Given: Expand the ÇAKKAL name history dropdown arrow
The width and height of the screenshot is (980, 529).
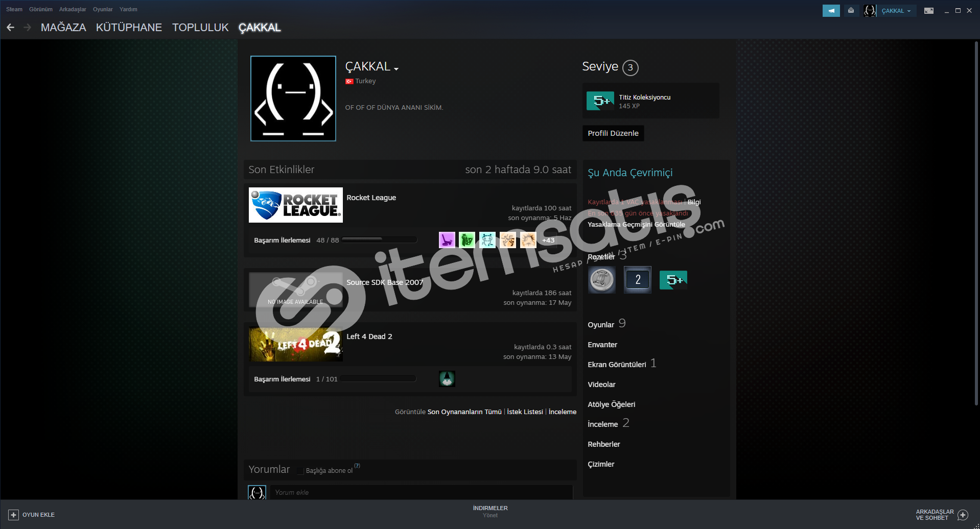Looking at the screenshot, I should (x=396, y=69).
